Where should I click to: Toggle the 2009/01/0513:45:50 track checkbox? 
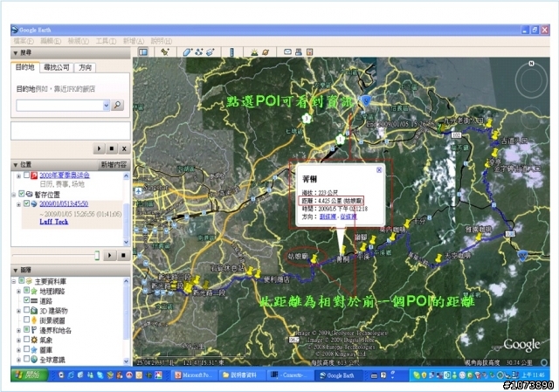tap(26, 203)
